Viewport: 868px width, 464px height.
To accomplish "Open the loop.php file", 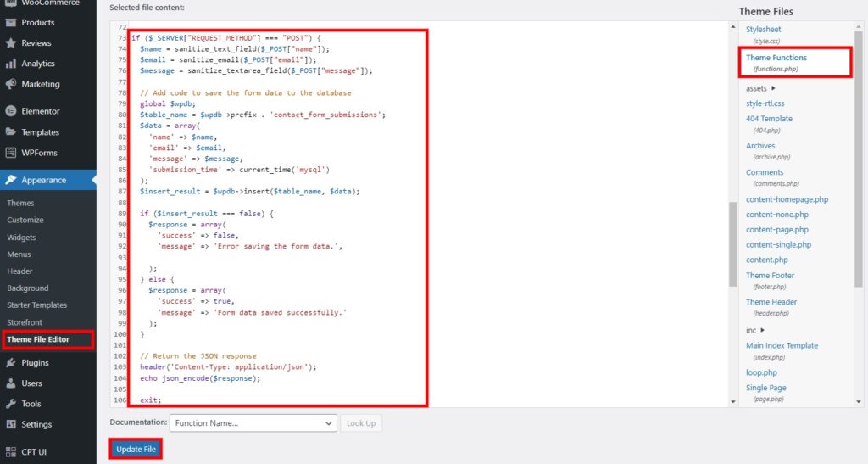I will point(762,372).
